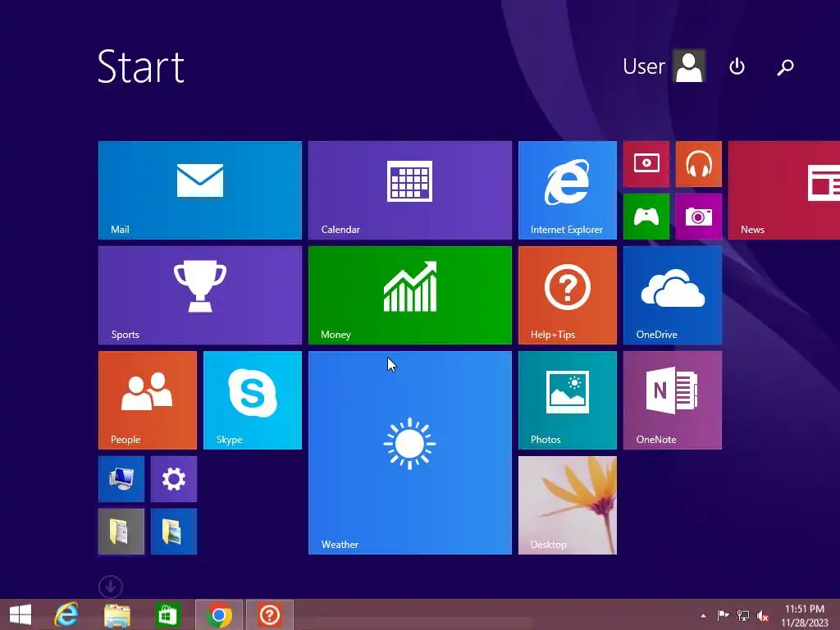The image size is (840, 630).
Task: Open the Music headphones tile
Action: [699, 164]
